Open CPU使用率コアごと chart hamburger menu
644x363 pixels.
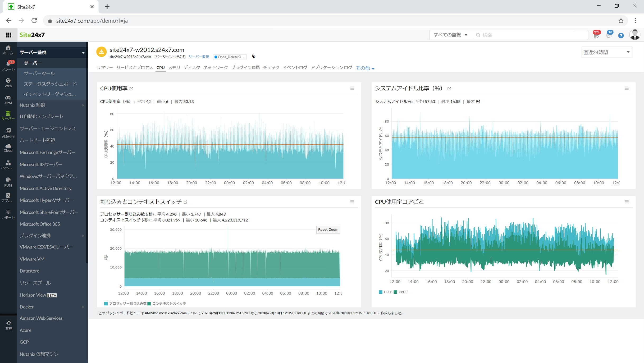click(x=627, y=202)
